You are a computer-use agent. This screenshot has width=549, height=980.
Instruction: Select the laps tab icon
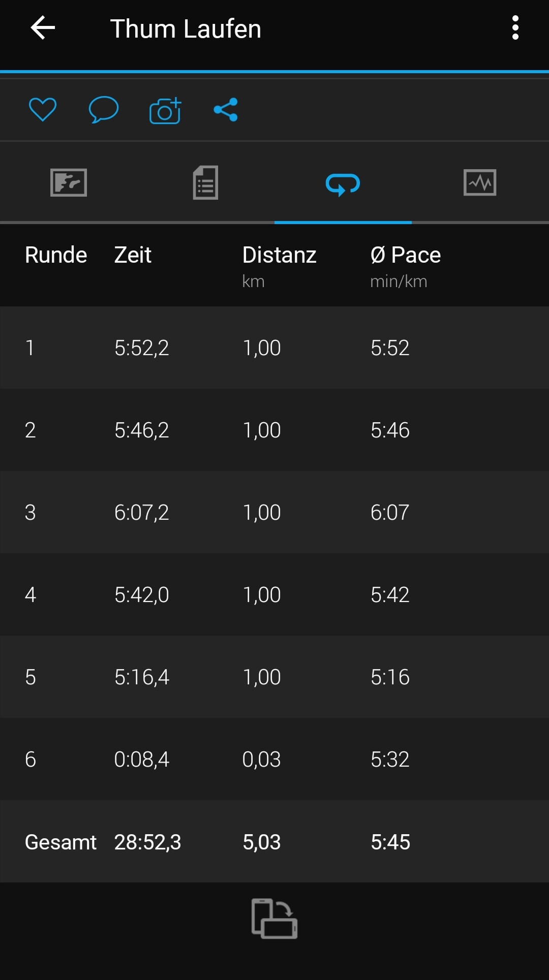(x=343, y=183)
